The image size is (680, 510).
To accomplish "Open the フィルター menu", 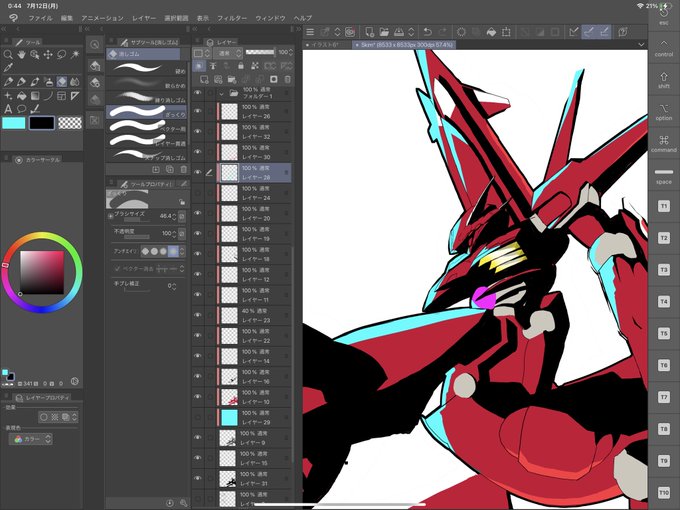I will [232, 18].
